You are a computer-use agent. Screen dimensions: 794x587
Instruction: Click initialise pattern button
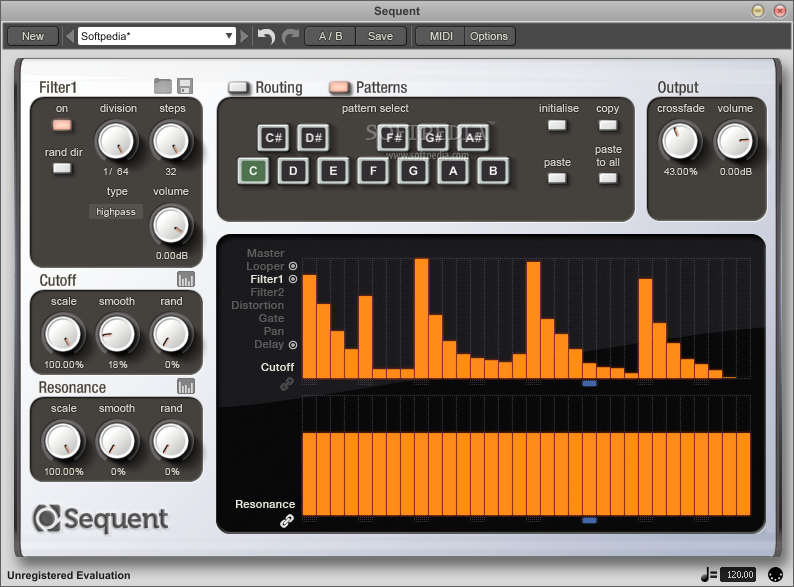(557, 125)
